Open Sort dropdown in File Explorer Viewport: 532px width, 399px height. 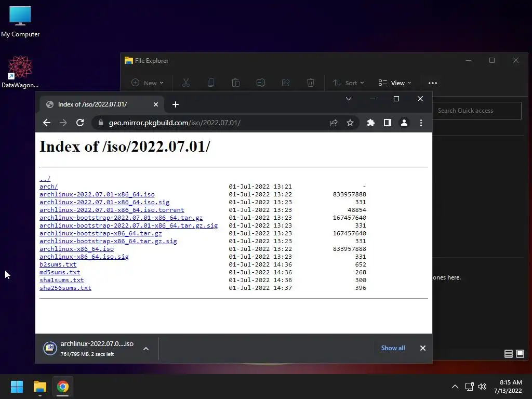tap(348, 83)
